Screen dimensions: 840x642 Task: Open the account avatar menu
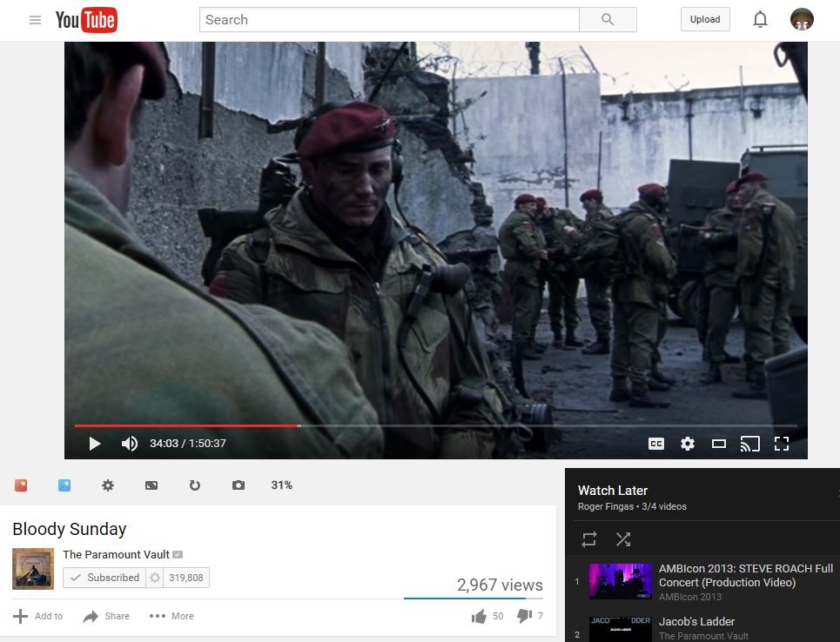tap(802, 19)
